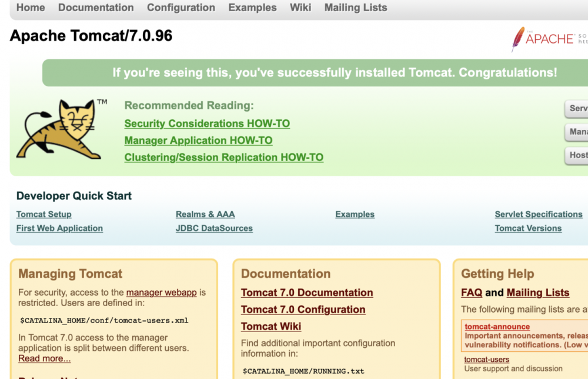Screen dimensions: 588x379
Task: Open Manager Application HOW-TO link
Action: (198, 140)
